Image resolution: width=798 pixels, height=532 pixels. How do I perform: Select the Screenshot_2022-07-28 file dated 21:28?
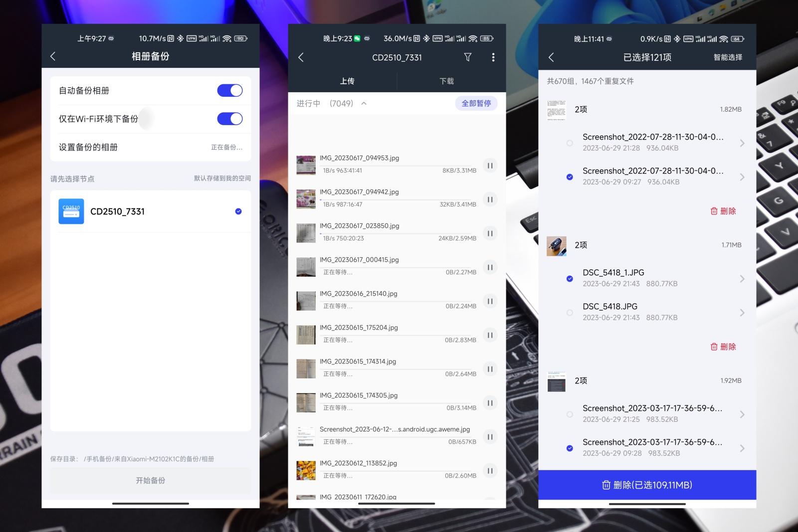coord(570,143)
